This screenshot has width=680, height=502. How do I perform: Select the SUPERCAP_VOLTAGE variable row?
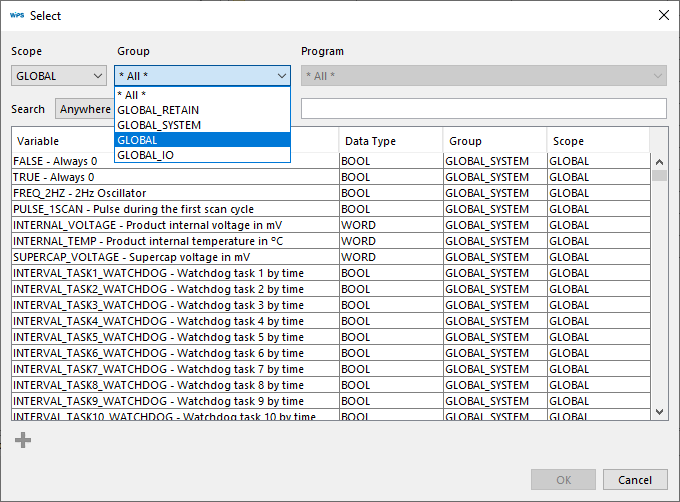coord(175,257)
